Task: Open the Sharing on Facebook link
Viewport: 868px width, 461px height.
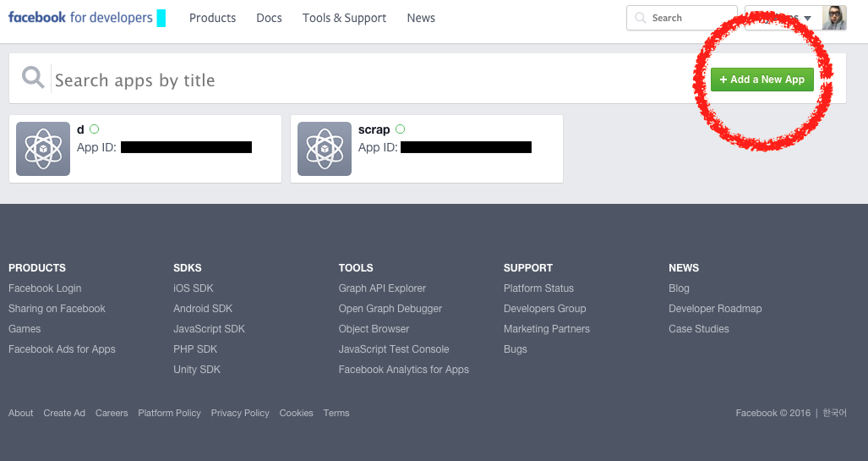Action: point(57,309)
